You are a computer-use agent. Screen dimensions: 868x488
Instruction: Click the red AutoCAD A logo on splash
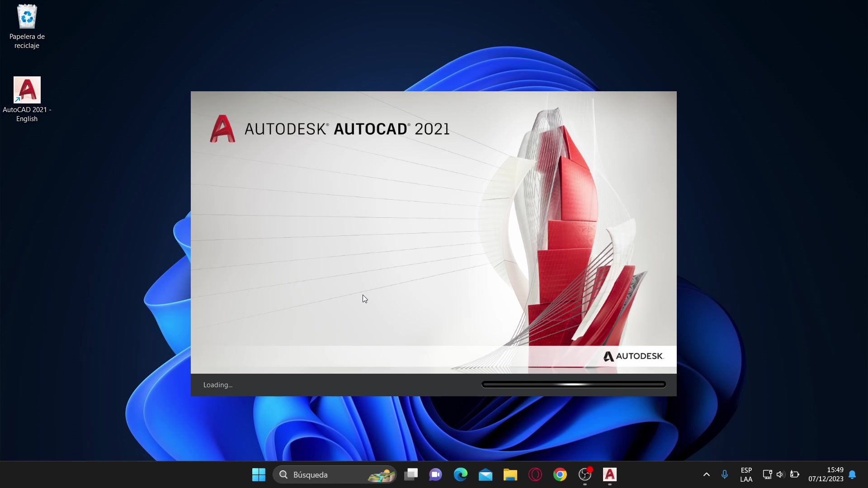(222, 129)
